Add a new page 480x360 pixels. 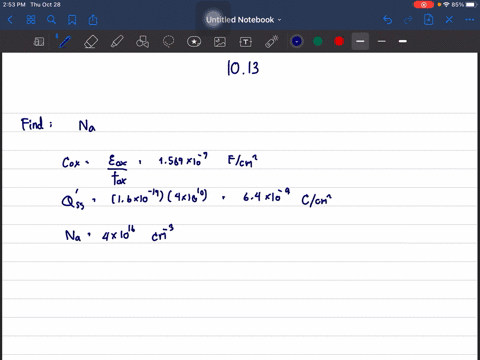click(x=428, y=20)
